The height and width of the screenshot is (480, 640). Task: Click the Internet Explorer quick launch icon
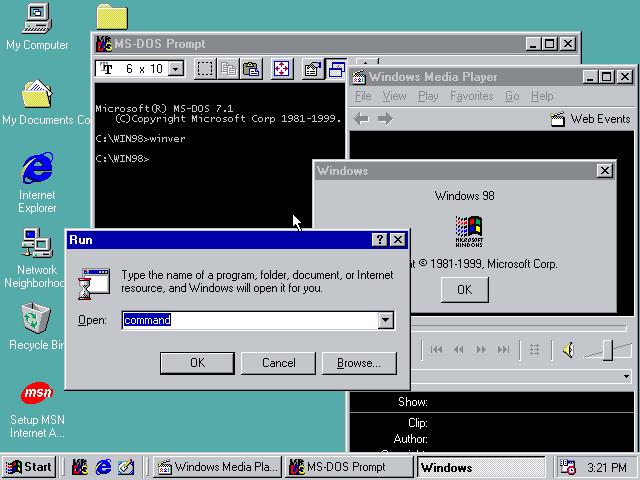click(x=103, y=467)
